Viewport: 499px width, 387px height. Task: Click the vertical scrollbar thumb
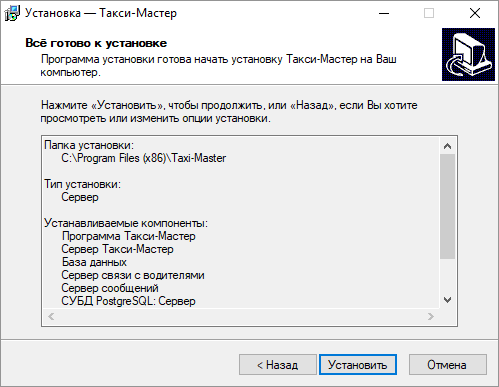[448, 206]
